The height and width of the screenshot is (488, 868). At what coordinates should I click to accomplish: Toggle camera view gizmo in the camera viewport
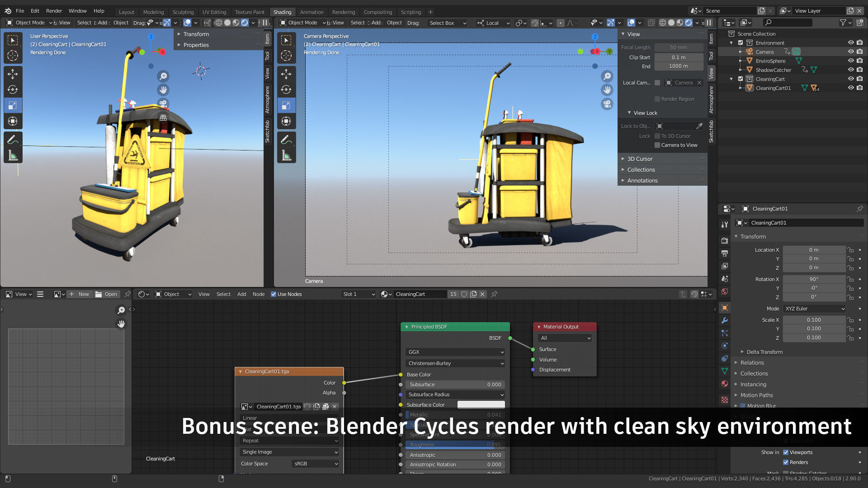tap(607, 104)
